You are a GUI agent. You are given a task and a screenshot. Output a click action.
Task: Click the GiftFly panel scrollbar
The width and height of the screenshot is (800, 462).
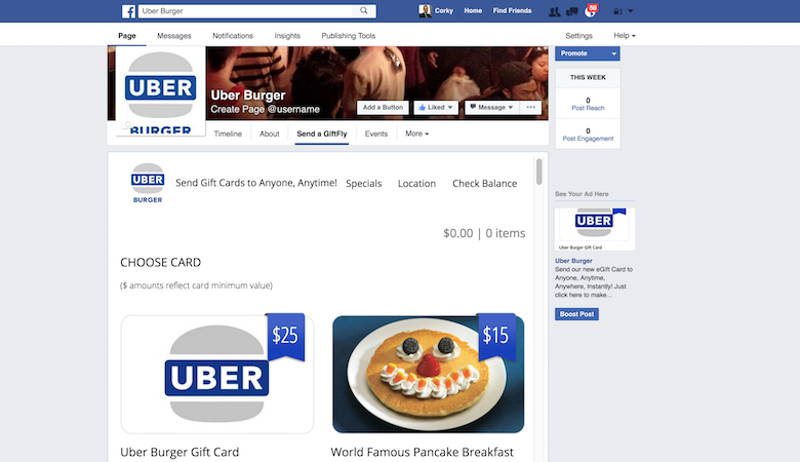539,171
